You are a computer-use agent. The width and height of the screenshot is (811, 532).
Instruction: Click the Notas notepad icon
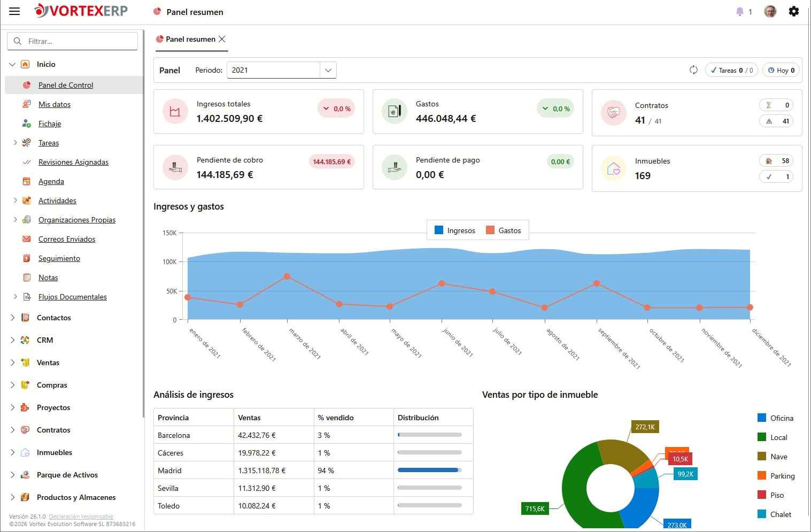[x=26, y=277]
